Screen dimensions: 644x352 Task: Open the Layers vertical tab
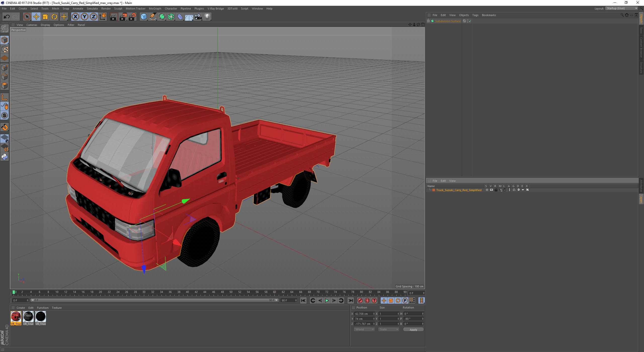click(641, 199)
